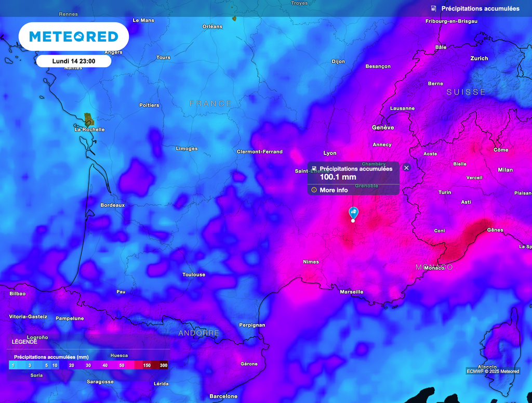Pick the 50 mm magenta legend swatch

122,366
